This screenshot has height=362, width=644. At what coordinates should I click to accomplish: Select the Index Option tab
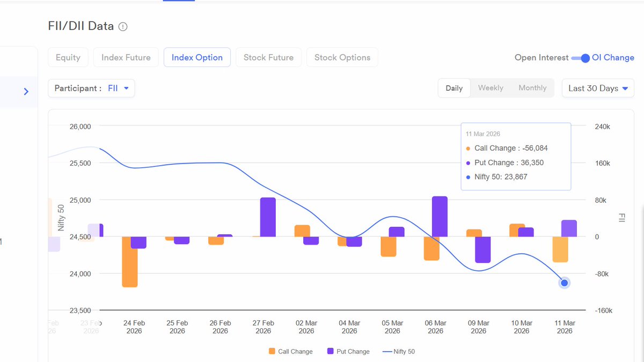point(197,57)
